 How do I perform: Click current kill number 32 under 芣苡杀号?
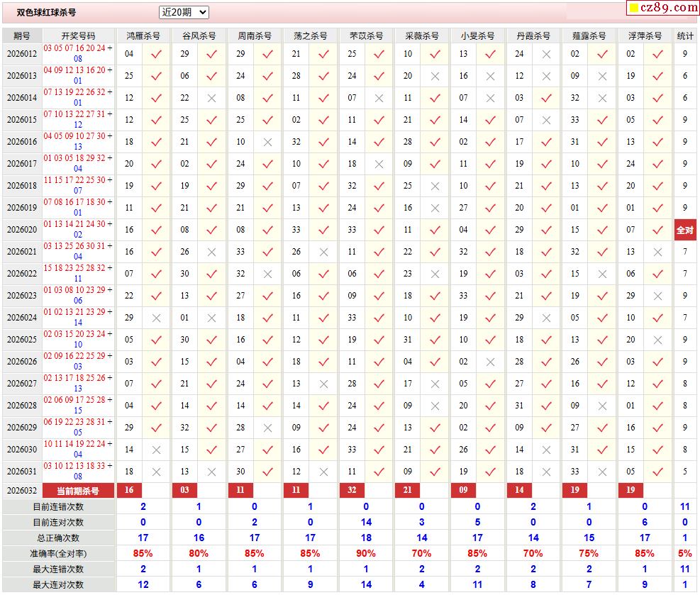coord(352,490)
